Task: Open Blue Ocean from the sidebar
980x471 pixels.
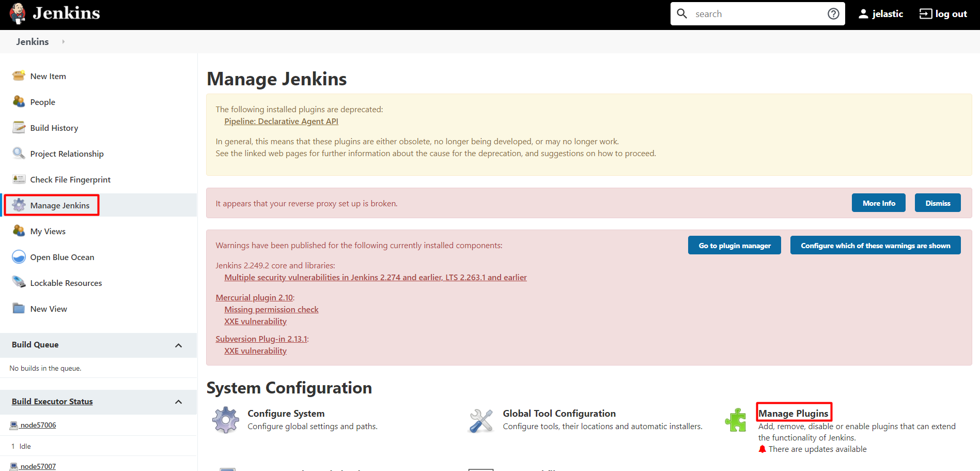Action: 62,257
